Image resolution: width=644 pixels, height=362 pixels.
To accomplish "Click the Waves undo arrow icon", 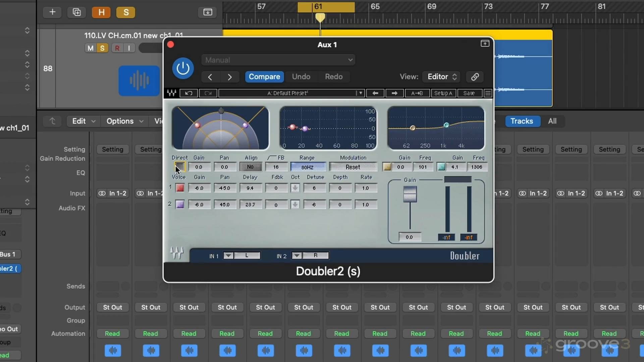I will 189,93.
